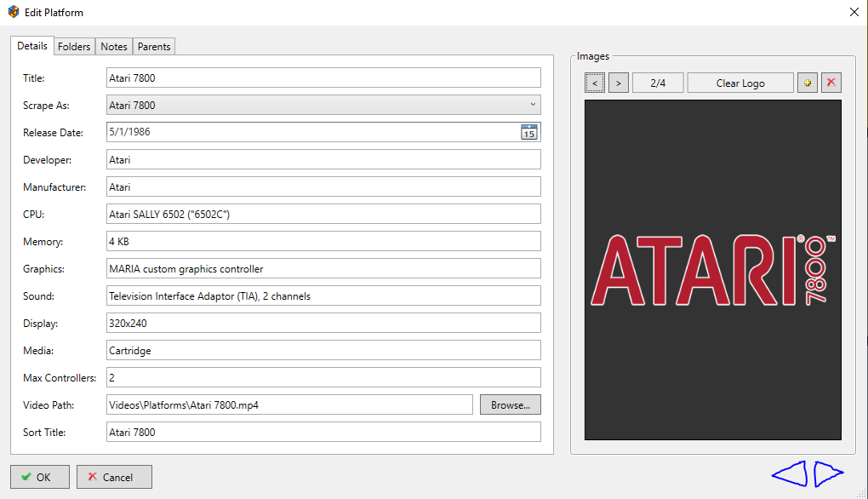The image size is (868, 499).
Task: Click the Atari 7800 logo image preview
Action: tap(713, 270)
